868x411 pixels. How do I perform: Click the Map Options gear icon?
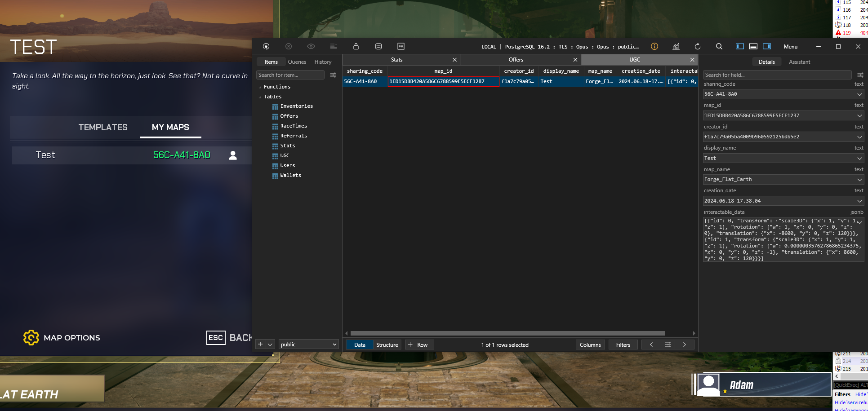click(x=31, y=338)
